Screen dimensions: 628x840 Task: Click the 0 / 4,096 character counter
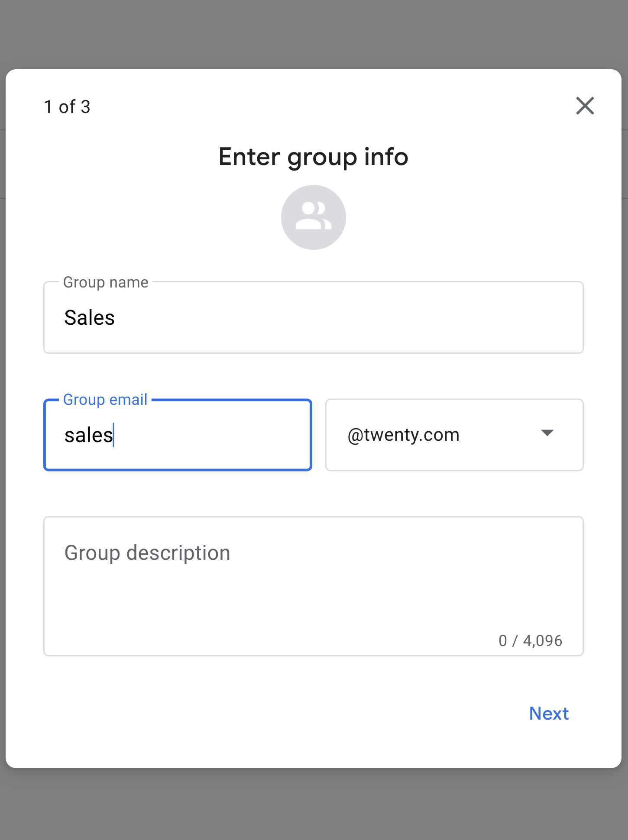[530, 641]
